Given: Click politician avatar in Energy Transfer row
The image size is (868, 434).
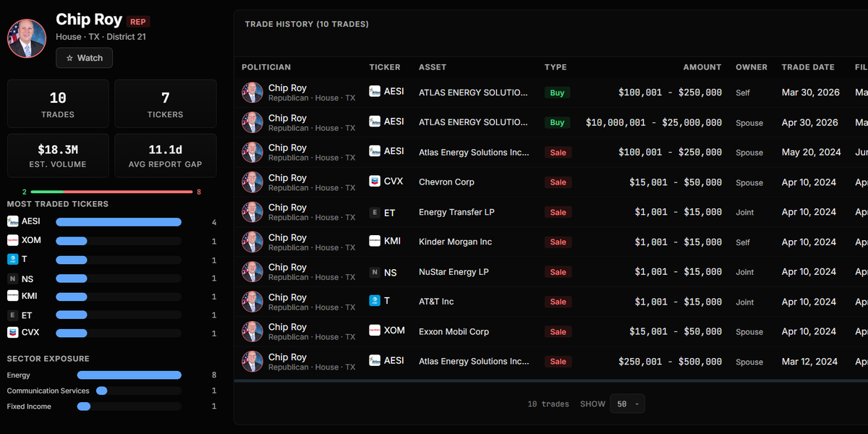Looking at the screenshot, I should point(252,212).
